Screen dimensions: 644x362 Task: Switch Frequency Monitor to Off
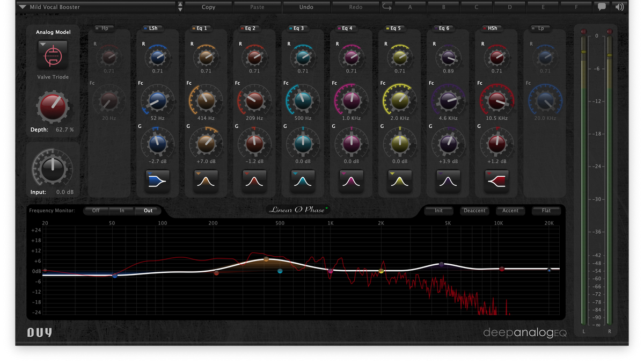click(x=96, y=211)
